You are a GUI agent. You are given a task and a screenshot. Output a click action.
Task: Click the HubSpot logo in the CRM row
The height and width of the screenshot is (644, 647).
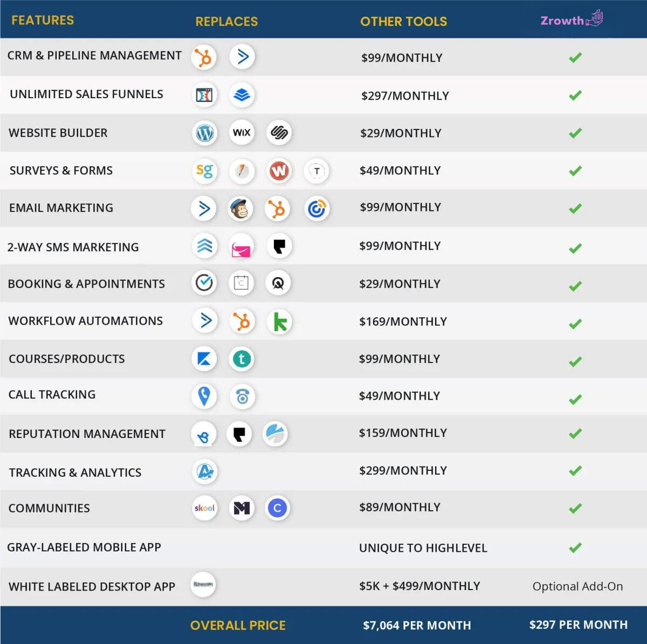tap(204, 57)
